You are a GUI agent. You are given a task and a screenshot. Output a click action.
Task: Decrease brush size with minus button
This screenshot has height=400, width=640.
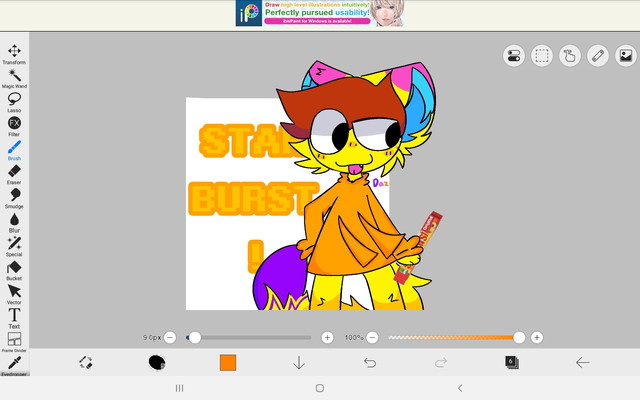tap(170, 338)
